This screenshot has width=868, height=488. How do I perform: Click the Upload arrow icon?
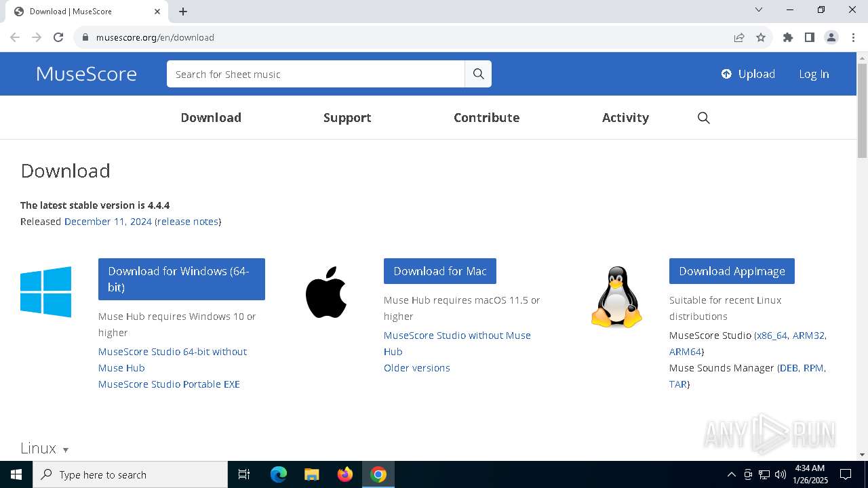coord(726,74)
